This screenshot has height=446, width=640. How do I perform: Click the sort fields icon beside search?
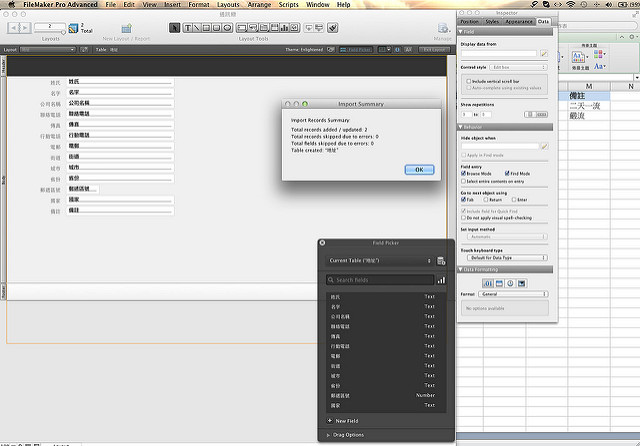441,280
